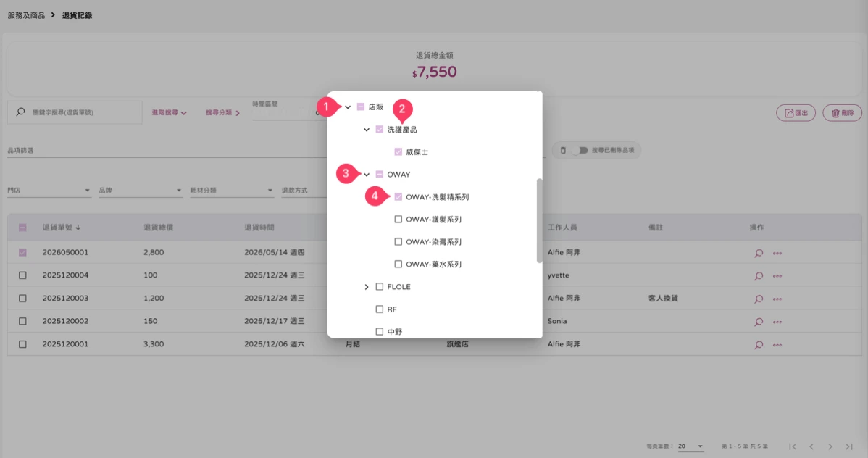The width and height of the screenshot is (868, 458).
Task: Uncheck OWAY-洗髮精系列 checkbox
Action: (398, 196)
